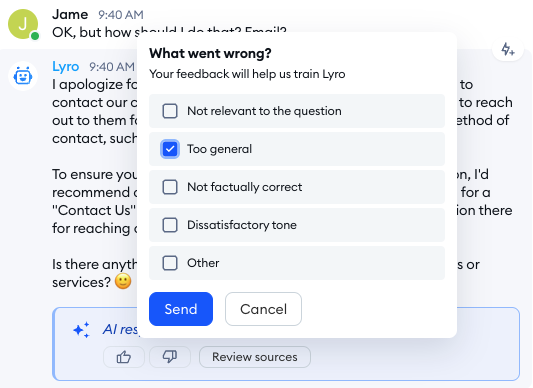Viewport: 533px width, 388px height.
Task: Enable the "Other" checkbox option
Action: click(x=170, y=263)
